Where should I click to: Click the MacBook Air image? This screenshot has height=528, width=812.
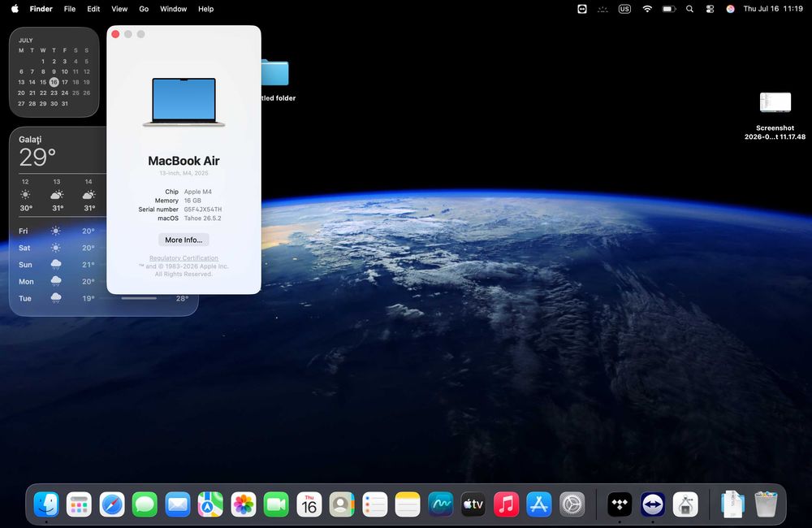(184, 102)
